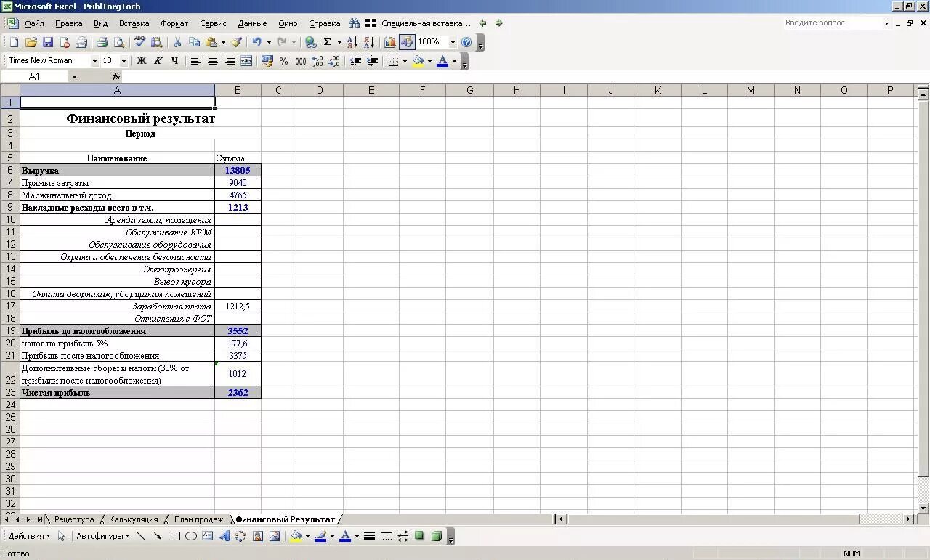Click the vertical scrollbar down arrow
Image resolution: width=930 pixels, height=560 pixels.
click(x=923, y=508)
